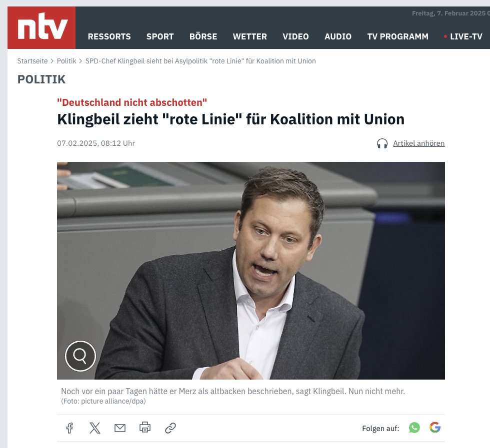
Task: Click Artikel anhören link
Action: point(419,143)
